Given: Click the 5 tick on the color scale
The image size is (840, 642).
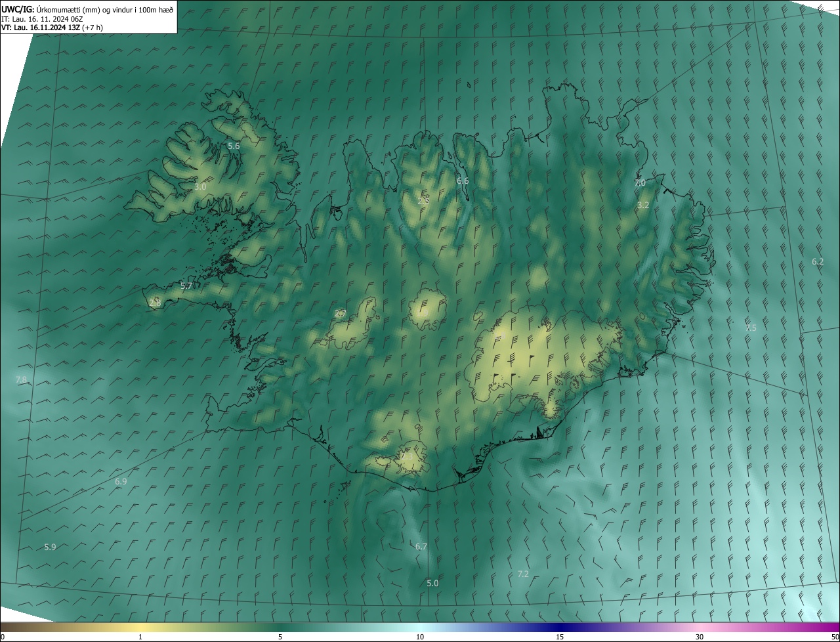Looking at the screenshot, I should coord(280,637).
